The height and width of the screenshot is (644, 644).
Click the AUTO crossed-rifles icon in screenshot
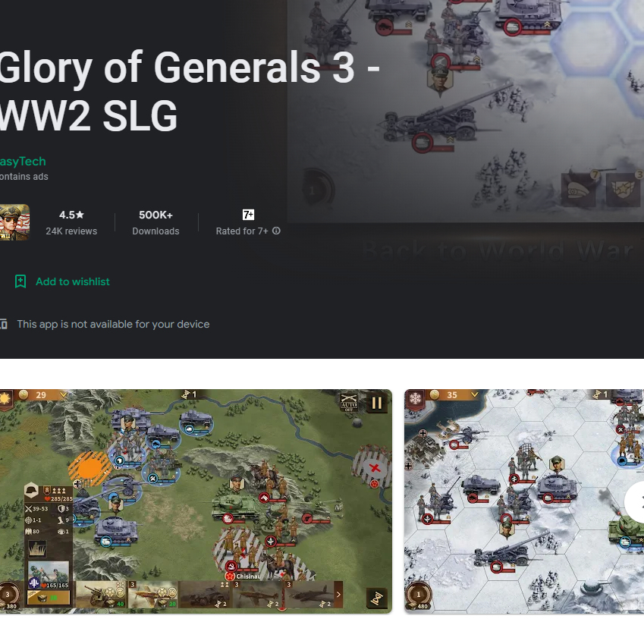(x=349, y=402)
